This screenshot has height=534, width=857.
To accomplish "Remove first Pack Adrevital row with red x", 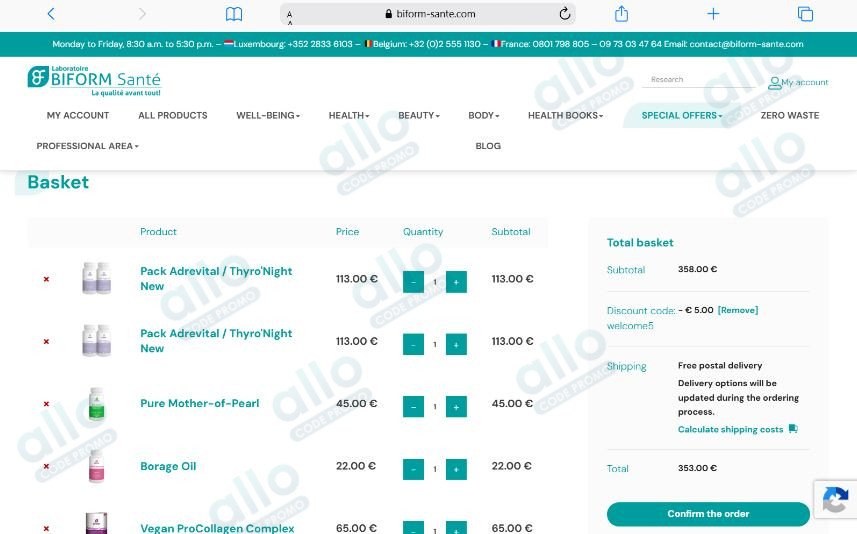I will 46,279.
